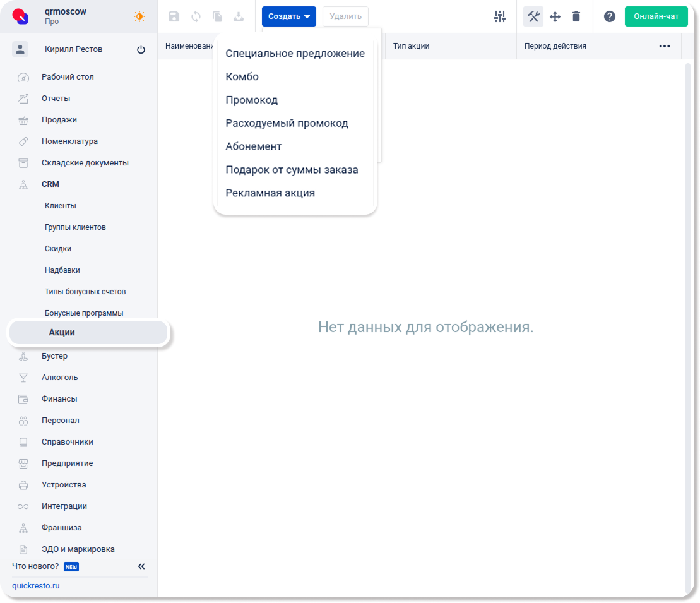700x603 pixels.
Task: Select Промокод from the create menu
Action: tap(251, 100)
